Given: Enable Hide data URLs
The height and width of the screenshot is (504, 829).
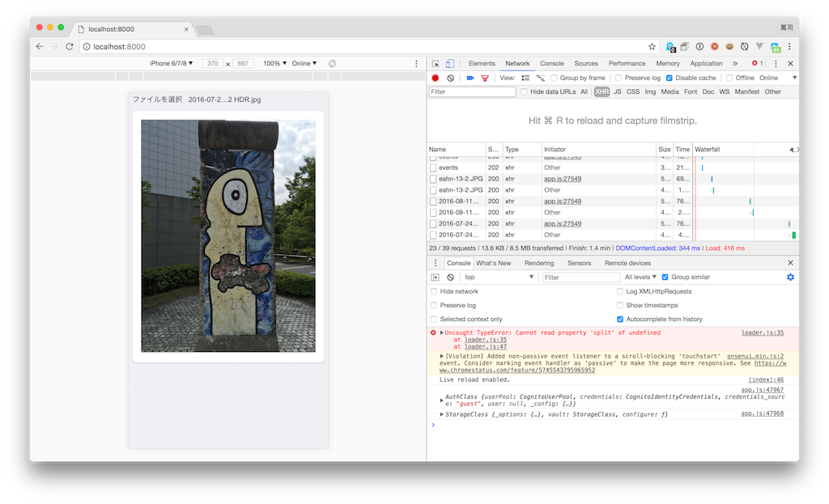Looking at the screenshot, I should tap(524, 92).
